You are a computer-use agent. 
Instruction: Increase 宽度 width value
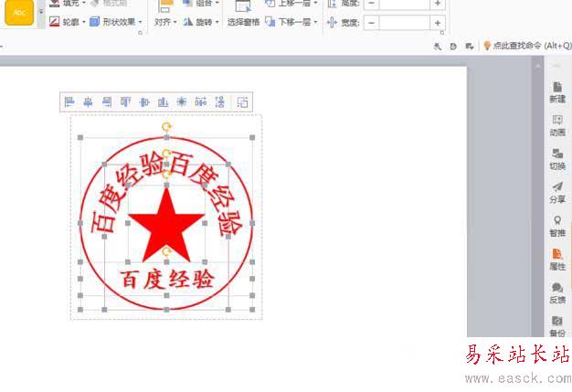click(438, 23)
